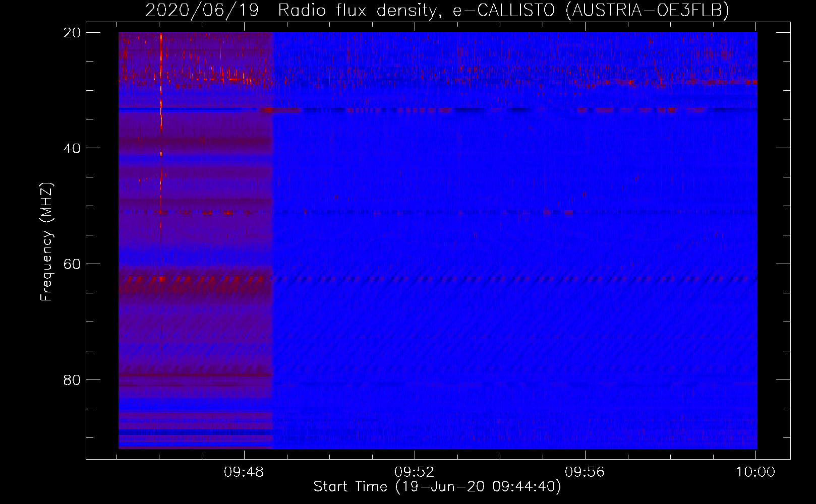This screenshot has width=816, height=504.
Task: Click the 10:00 time tick label
Action: 755,472
